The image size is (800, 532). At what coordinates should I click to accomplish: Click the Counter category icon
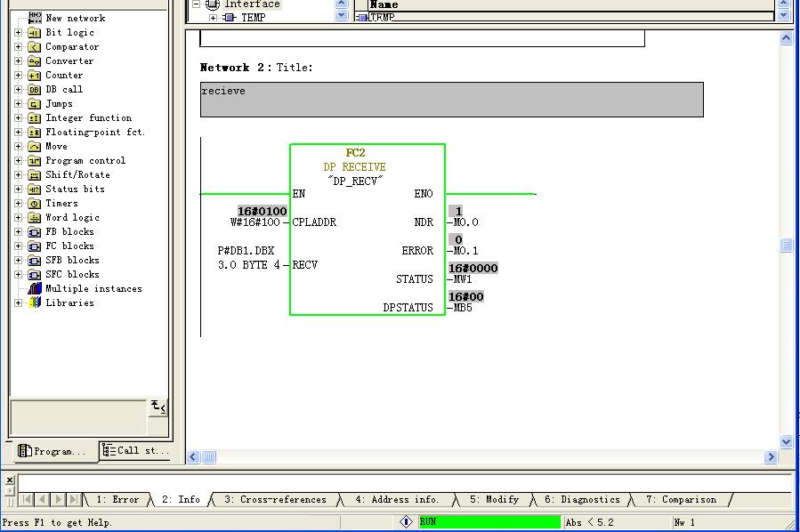click(34, 76)
